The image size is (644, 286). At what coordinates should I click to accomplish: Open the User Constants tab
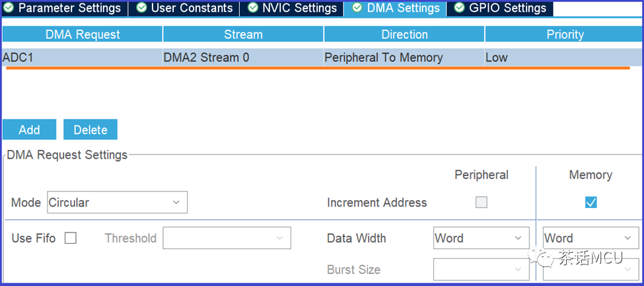click(x=184, y=8)
